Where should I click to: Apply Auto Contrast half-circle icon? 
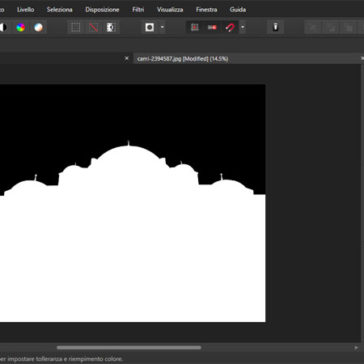point(3,27)
